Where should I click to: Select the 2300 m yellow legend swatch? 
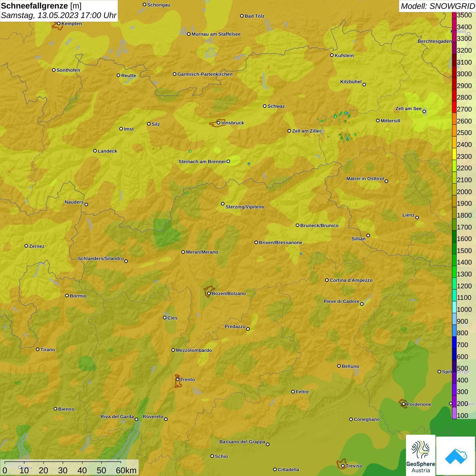click(454, 154)
